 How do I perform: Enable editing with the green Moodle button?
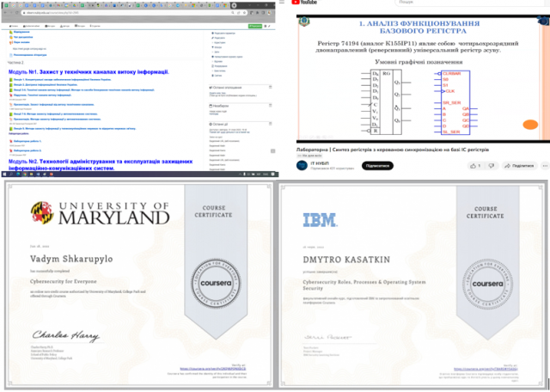255,26
